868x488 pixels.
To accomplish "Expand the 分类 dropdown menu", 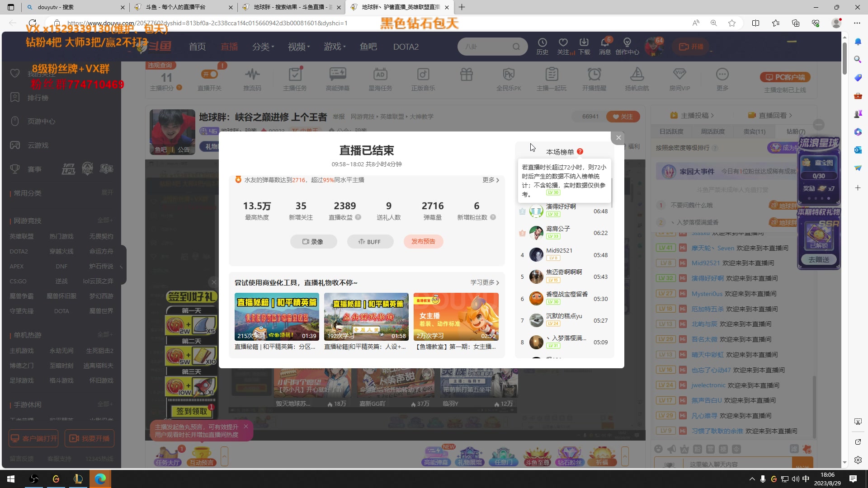I will tap(263, 47).
